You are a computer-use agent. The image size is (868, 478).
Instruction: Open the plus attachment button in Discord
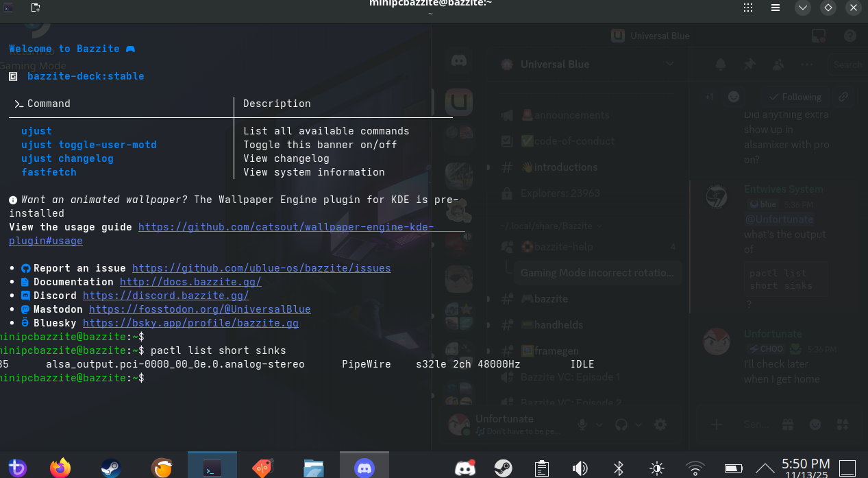pyautogui.click(x=717, y=425)
